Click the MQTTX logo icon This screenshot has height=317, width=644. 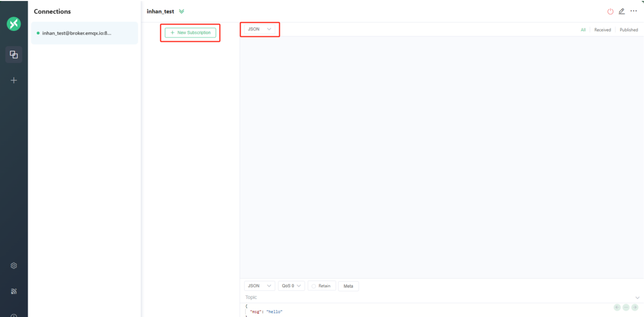click(14, 24)
